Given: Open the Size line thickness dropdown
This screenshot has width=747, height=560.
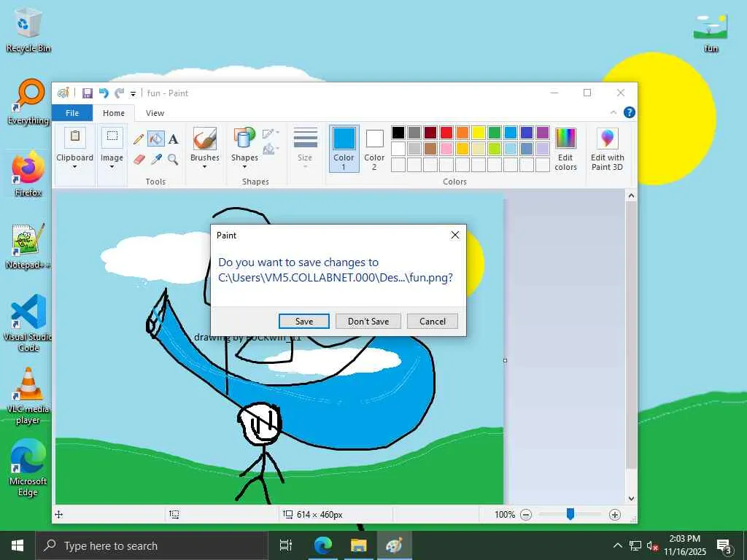Looking at the screenshot, I should tap(305, 147).
